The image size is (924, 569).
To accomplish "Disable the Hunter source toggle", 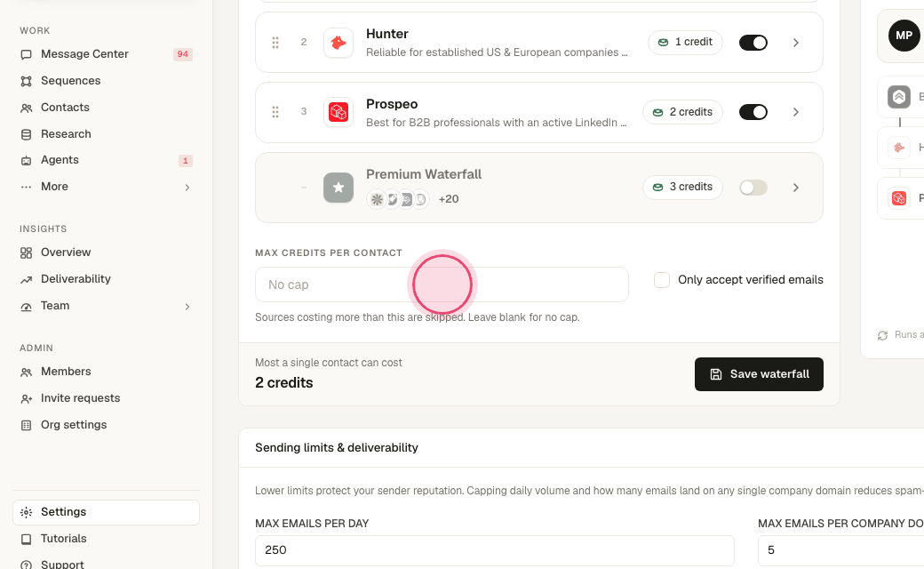I will pyautogui.click(x=753, y=43).
